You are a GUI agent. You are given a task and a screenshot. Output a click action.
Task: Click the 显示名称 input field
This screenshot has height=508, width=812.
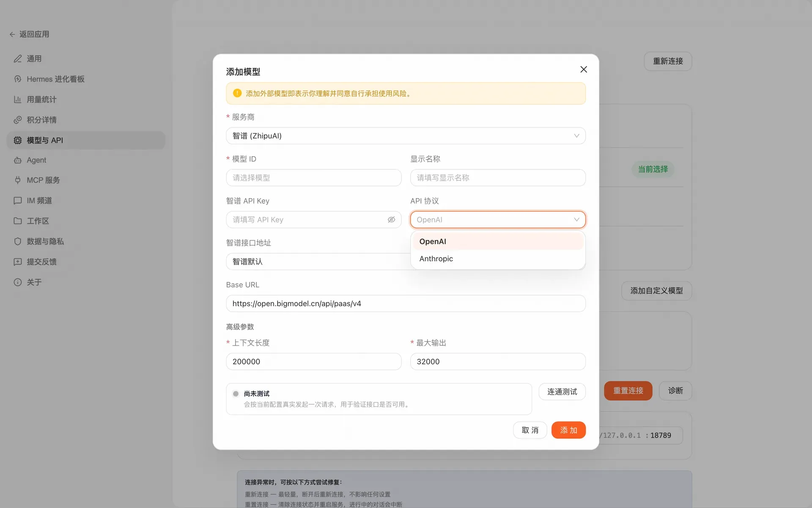[498, 178]
